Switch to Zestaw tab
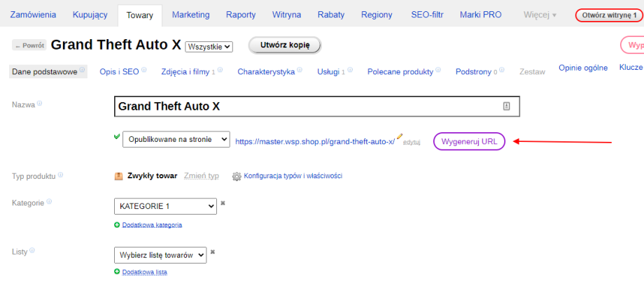This screenshot has width=644, height=281. pyautogui.click(x=532, y=72)
